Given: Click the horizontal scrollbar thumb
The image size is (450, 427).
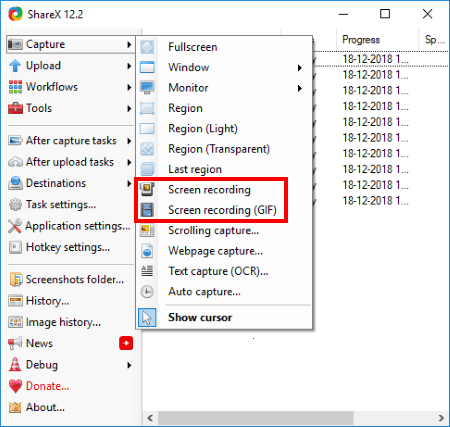Looking at the screenshot, I should (255, 418).
